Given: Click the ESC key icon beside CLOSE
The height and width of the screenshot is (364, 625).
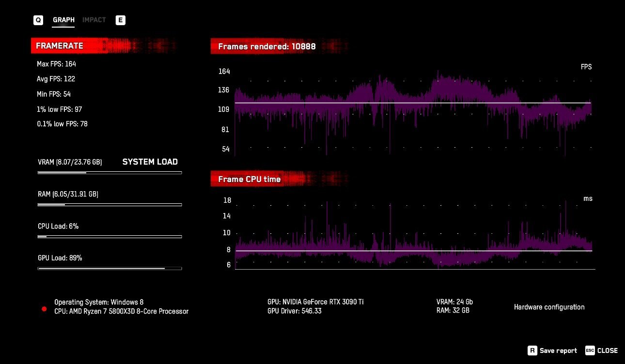Looking at the screenshot, I should pos(590,350).
